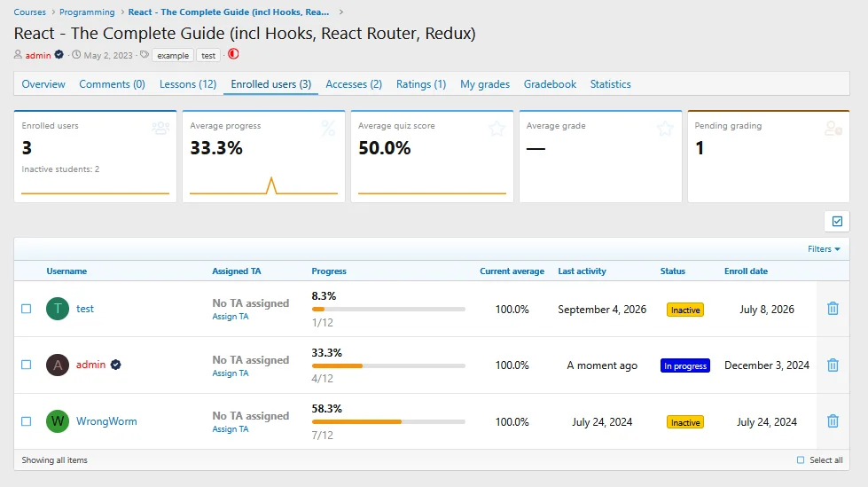Click the green W avatar for WrongWorm
868x487 pixels.
click(x=58, y=421)
